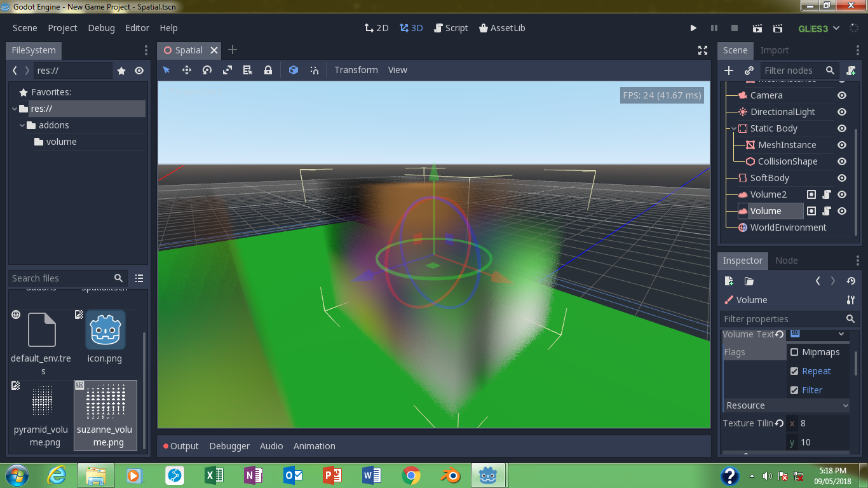Switch to the Import tab

pyautogui.click(x=774, y=50)
